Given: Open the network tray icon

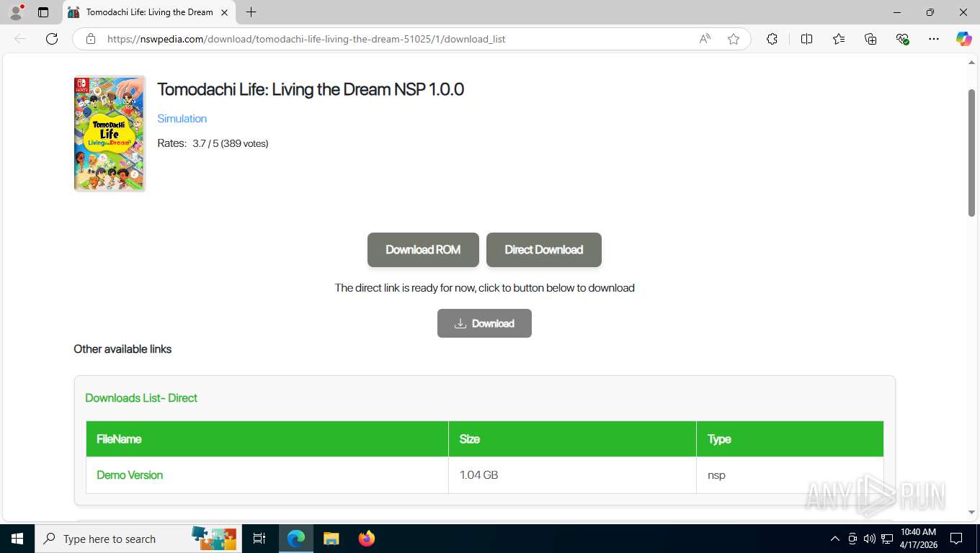Looking at the screenshot, I should (x=886, y=539).
